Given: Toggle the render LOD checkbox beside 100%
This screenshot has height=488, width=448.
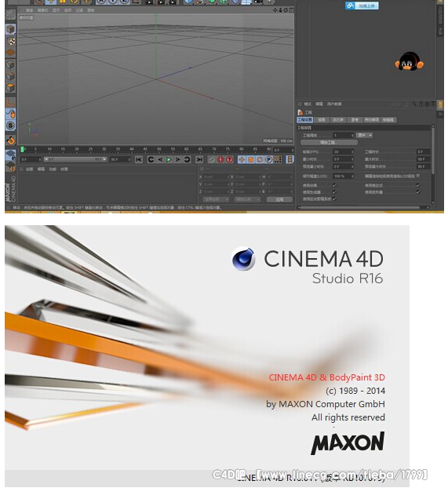Looking at the screenshot, I should tap(418, 176).
